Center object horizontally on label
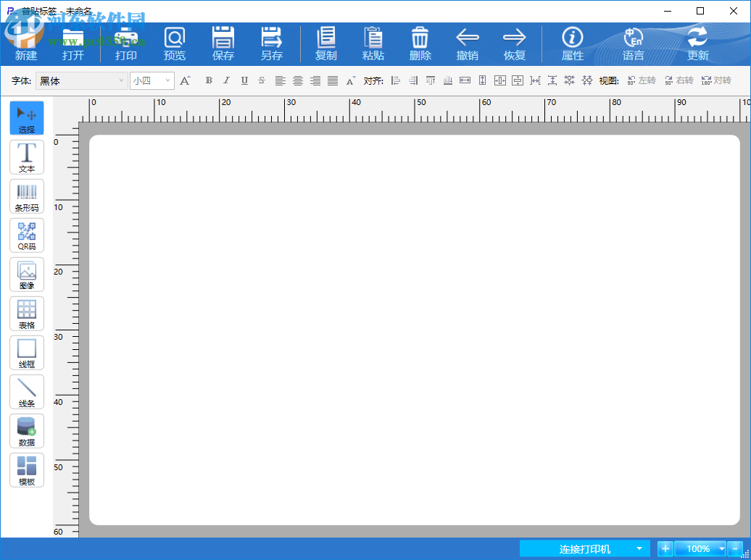 click(x=500, y=80)
